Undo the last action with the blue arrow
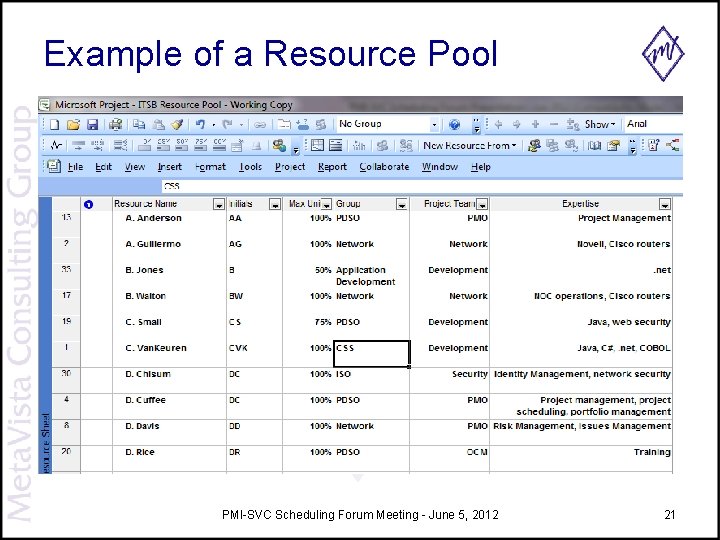Screen dimensions: 720x540 (200, 124)
